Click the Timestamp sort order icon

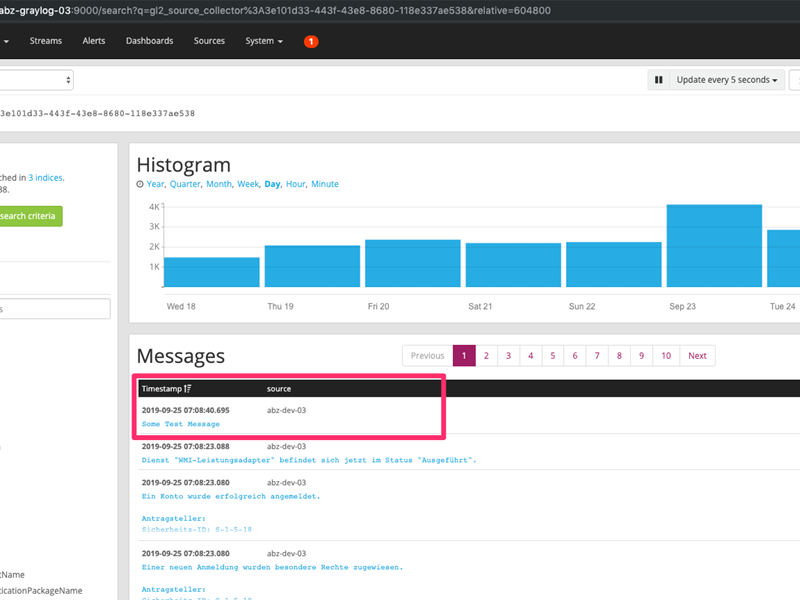(188, 388)
